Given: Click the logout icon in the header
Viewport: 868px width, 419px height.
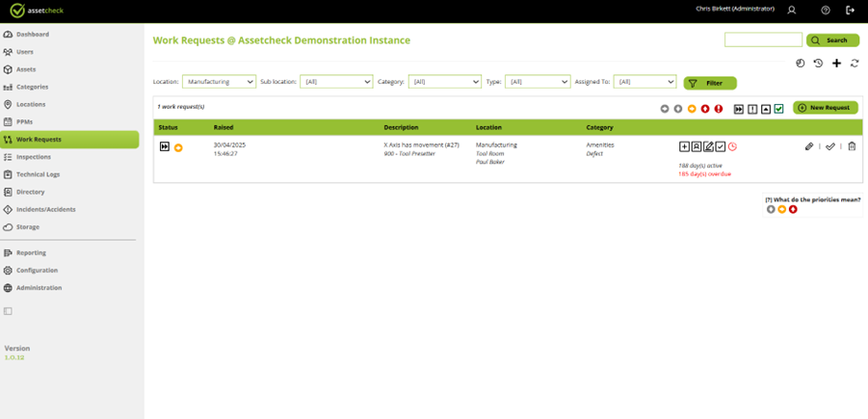Looking at the screenshot, I should (850, 10).
